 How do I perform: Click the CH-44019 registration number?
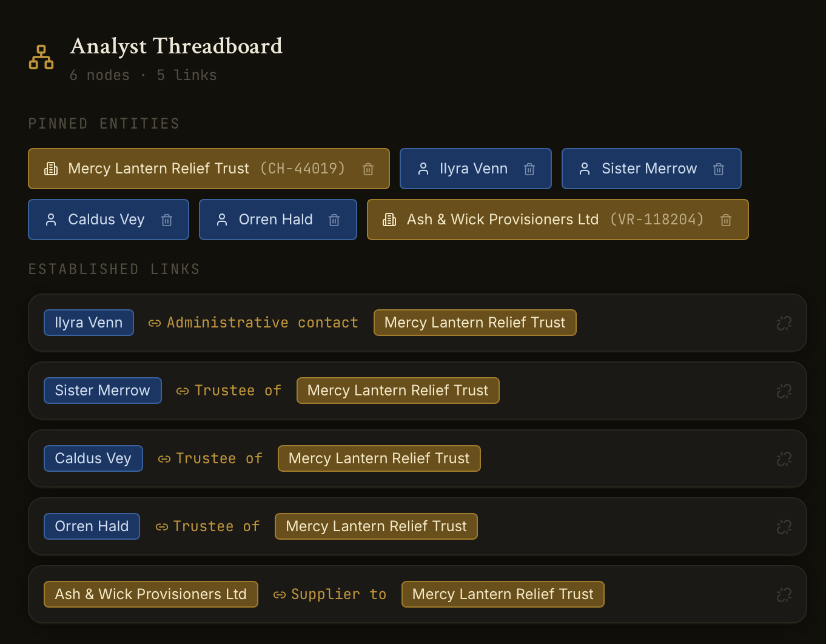coord(303,169)
